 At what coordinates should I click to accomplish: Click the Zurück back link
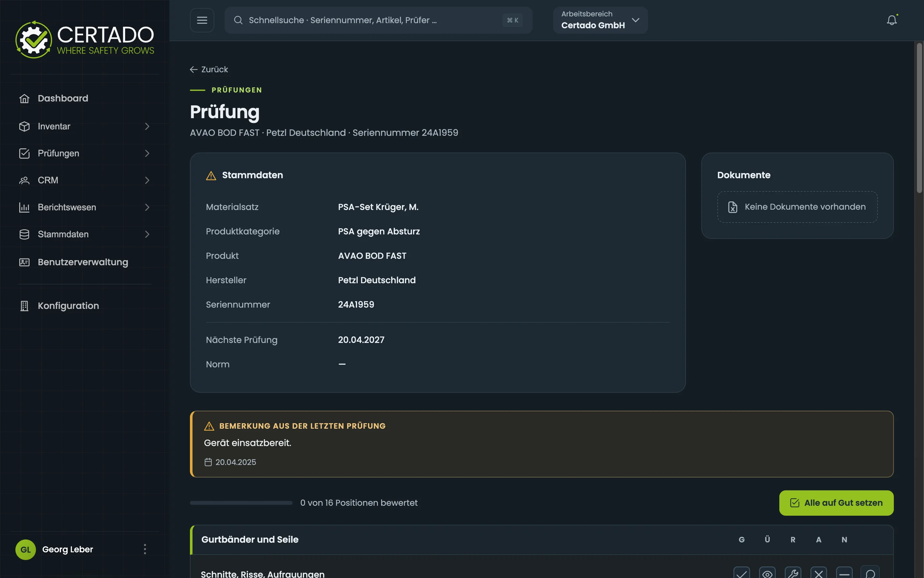(x=209, y=70)
